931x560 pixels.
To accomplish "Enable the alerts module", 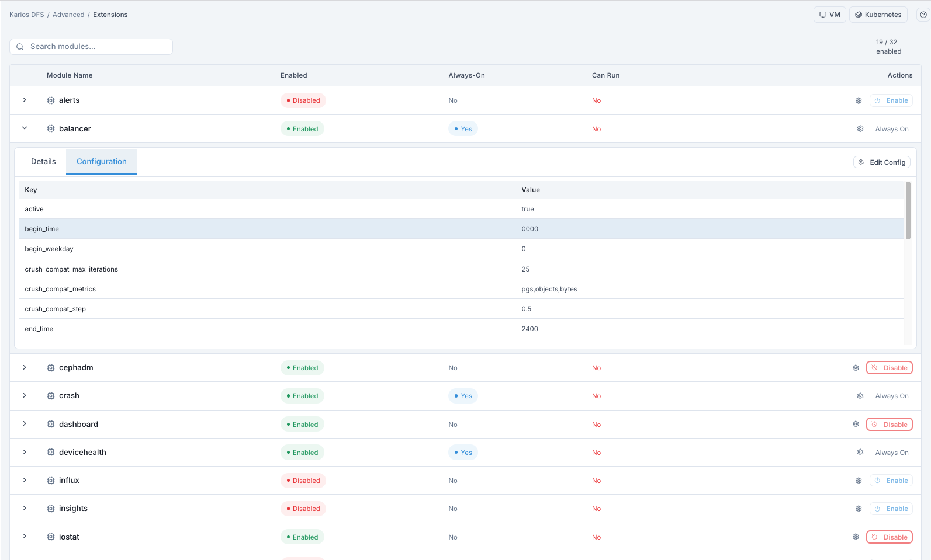I will coord(891,100).
